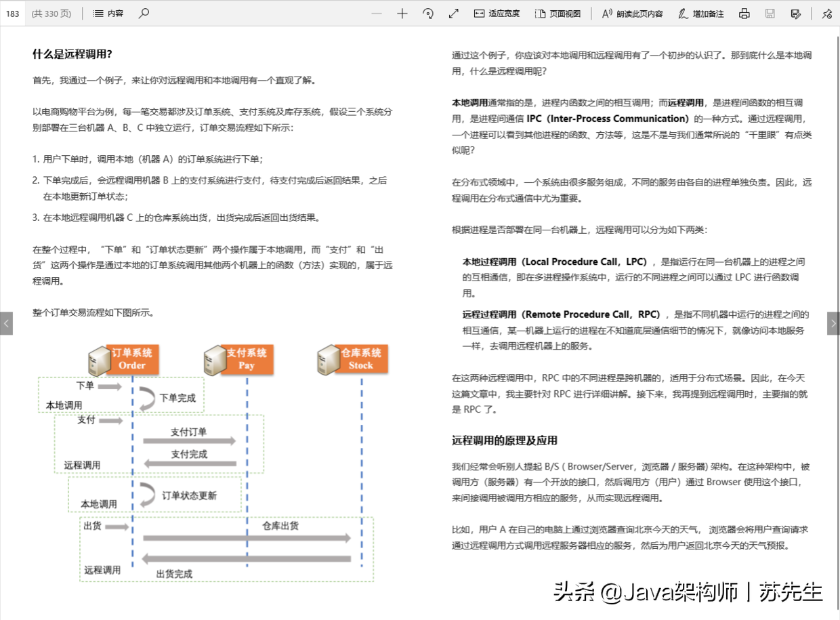Click the 出货完成 label in the diagram
840x620 pixels.
174,574
